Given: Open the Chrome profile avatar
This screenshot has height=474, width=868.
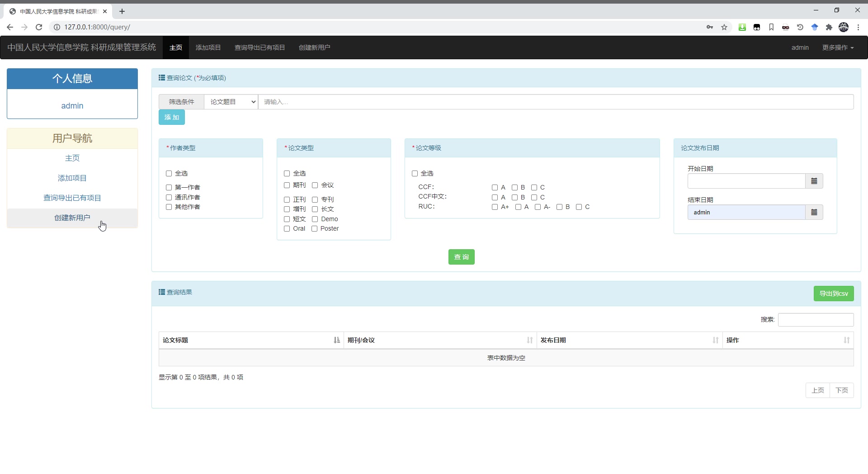Looking at the screenshot, I should click(844, 27).
